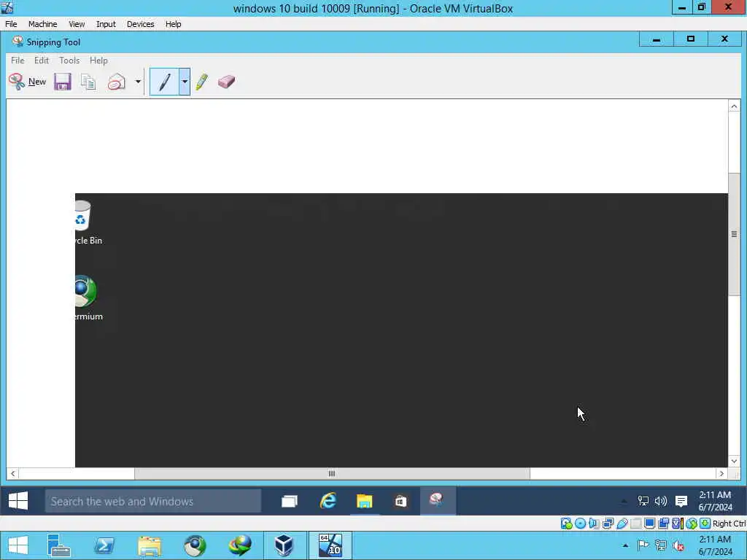Select the pink Eraser tool

(x=226, y=82)
